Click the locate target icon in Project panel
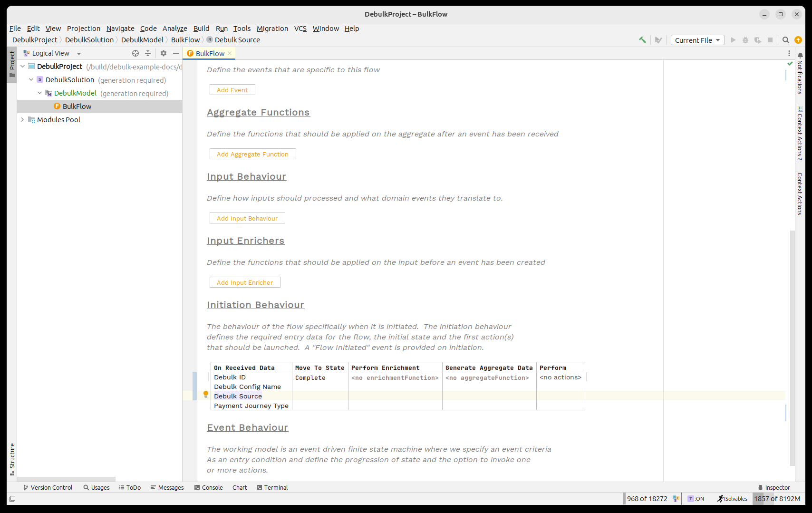Viewport: 812px width, 513px height. click(135, 53)
